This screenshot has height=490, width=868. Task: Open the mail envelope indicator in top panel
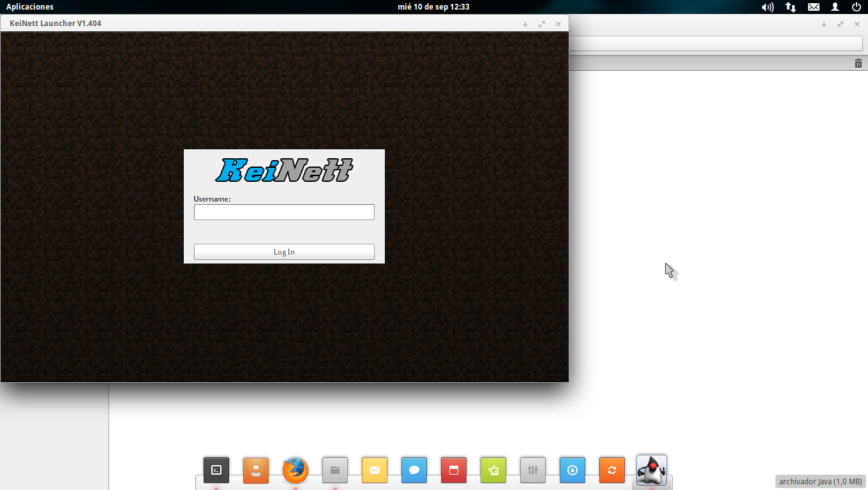[814, 7]
